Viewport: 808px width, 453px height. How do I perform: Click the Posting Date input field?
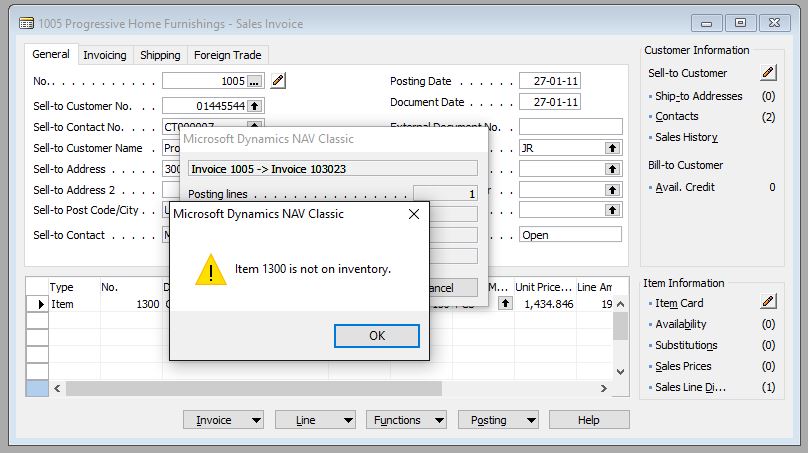coord(550,81)
